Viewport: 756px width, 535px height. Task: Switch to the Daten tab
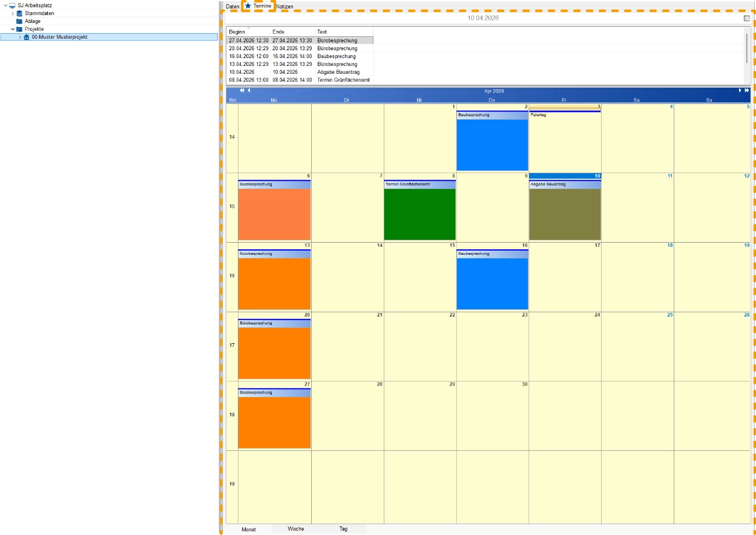[x=232, y=7]
